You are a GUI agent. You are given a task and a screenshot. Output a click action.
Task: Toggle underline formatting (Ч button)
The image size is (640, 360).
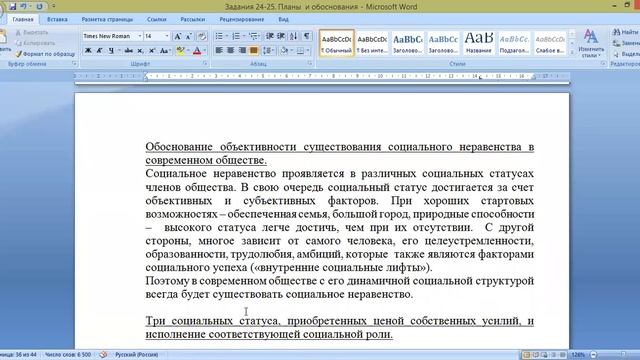(111, 51)
